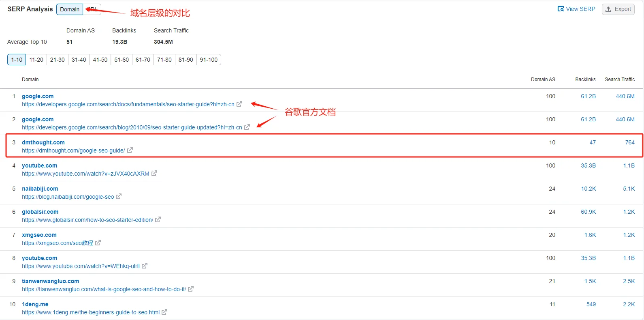The height and width of the screenshot is (320, 644).
Task: Click tianwenwangluo.com search traffic value 2.5K
Action: [x=629, y=281]
